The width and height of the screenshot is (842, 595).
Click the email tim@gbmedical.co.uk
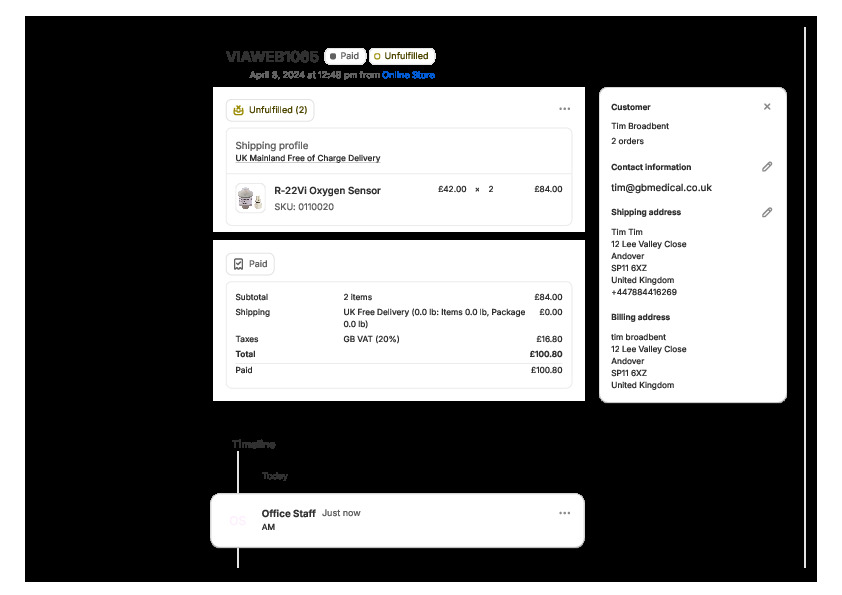pyautogui.click(x=661, y=187)
